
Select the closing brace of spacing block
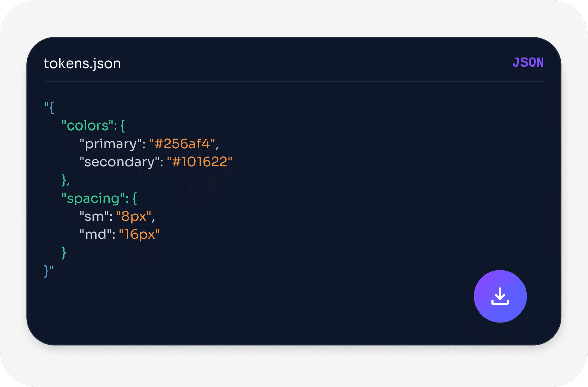coord(63,252)
